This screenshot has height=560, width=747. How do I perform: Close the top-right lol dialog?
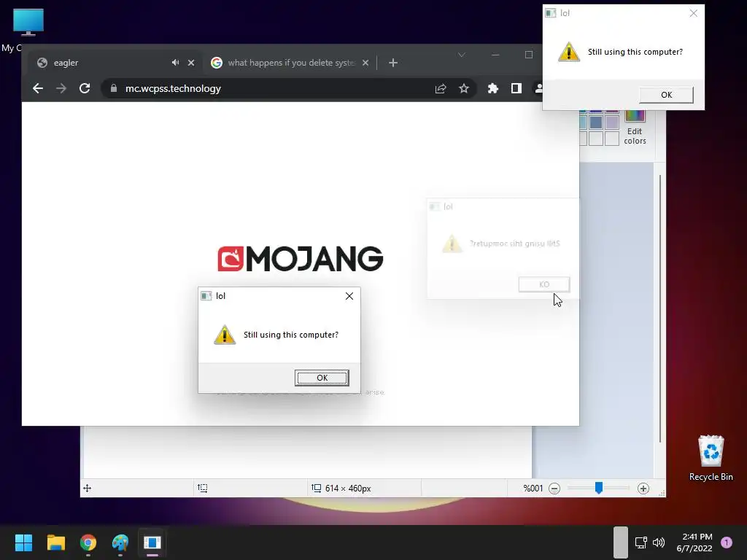click(x=694, y=13)
